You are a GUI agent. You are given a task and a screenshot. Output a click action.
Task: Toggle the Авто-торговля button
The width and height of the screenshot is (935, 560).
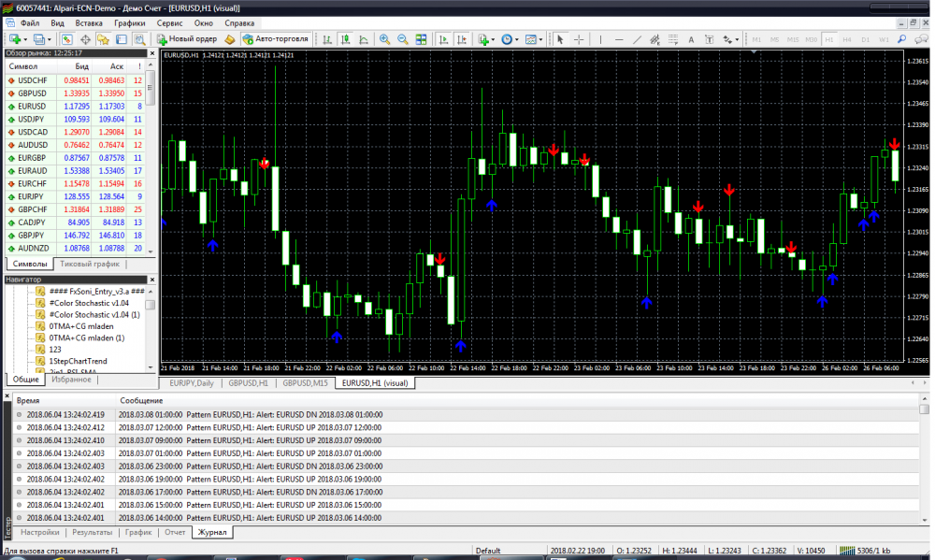(275, 39)
